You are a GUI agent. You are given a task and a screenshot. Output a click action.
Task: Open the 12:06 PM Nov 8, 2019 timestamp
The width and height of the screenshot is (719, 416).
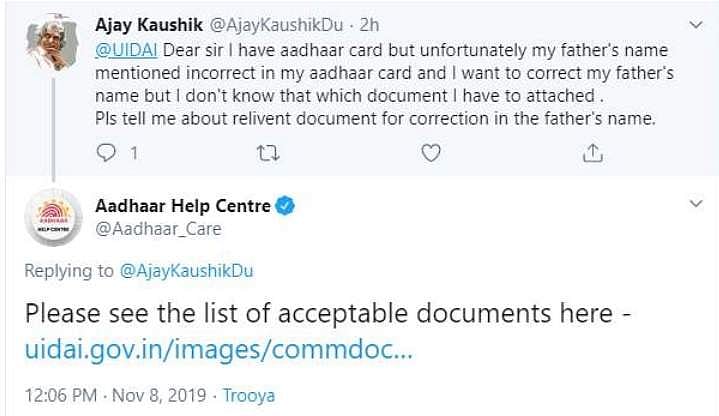pyautogui.click(x=112, y=395)
